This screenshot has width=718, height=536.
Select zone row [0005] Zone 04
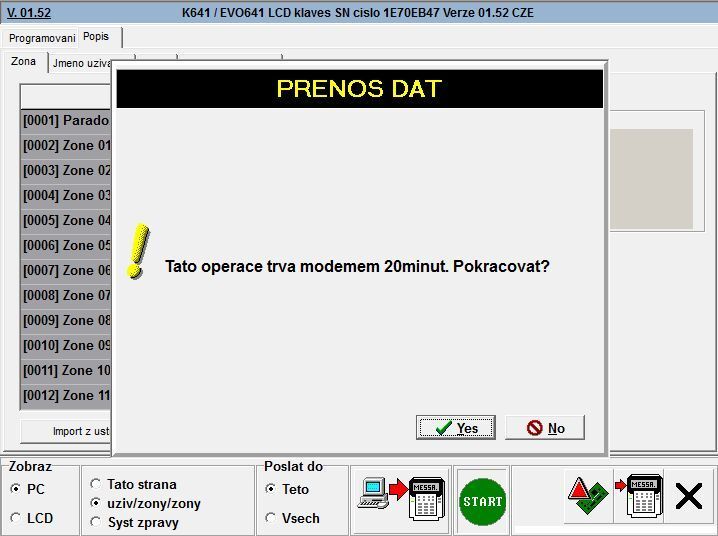click(x=66, y=220)
